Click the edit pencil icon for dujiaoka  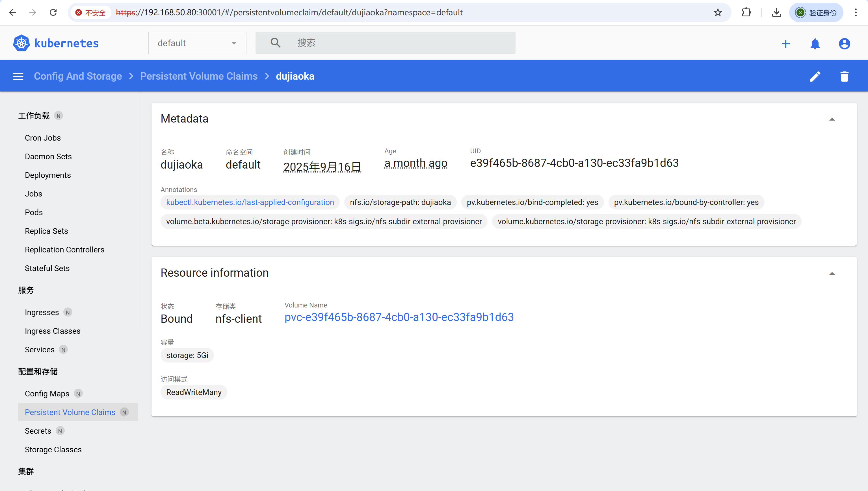pyautogui.click(x=815, y=77)
